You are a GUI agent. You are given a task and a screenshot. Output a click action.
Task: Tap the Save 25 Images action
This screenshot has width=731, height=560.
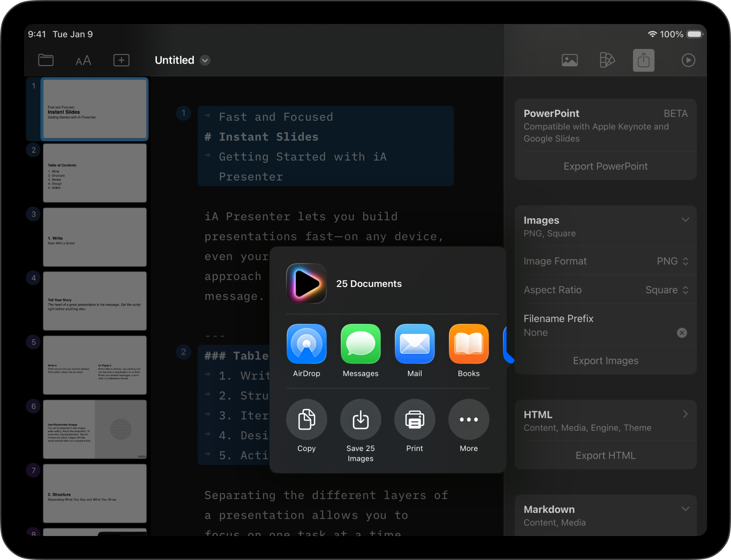point(360,420)
